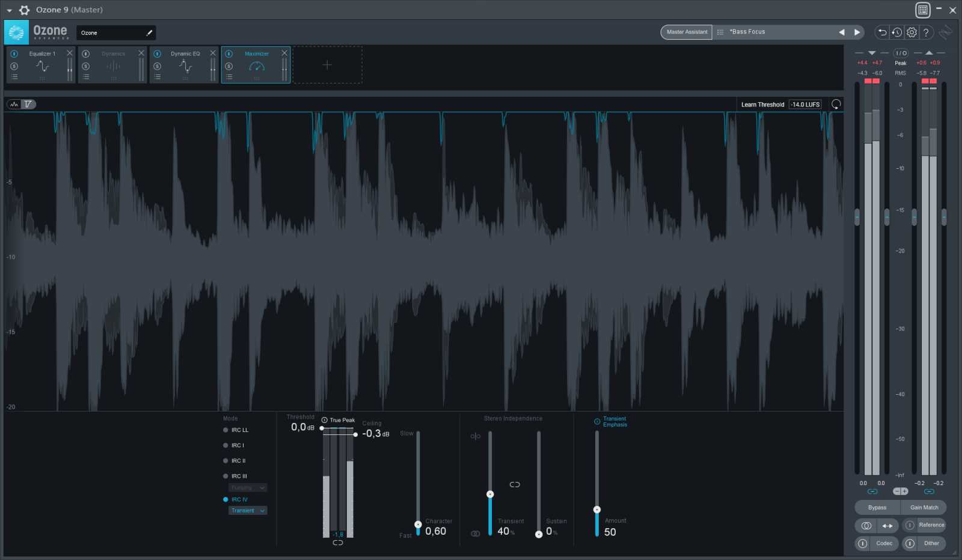Click the Transient stereo independence slider
The image size is (962, 560).
490,494
